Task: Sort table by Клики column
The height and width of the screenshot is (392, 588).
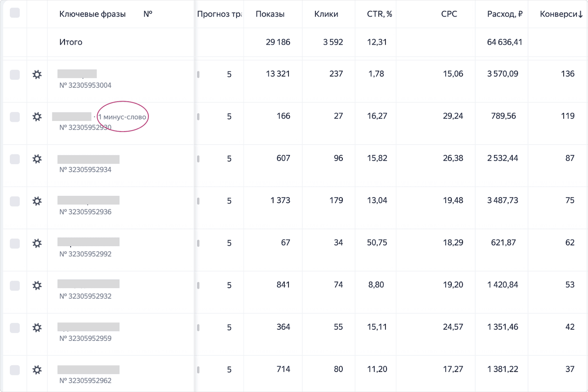Action: (x=326, y=14)
